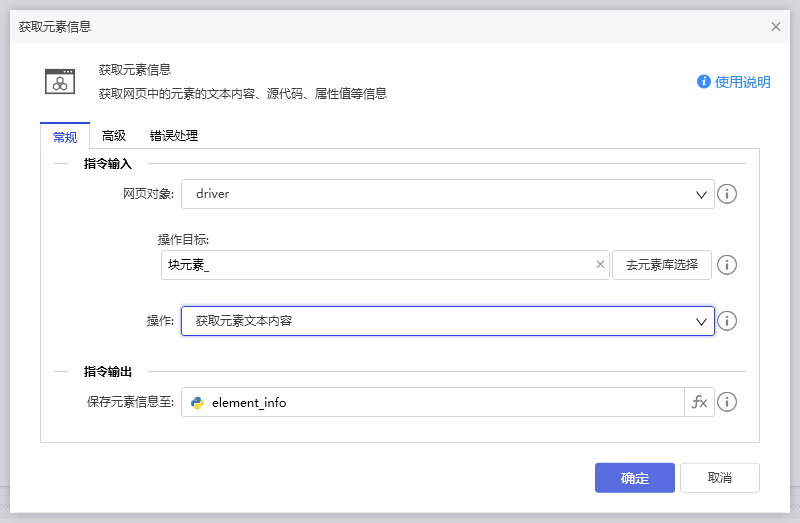Viewport: 800px width, 523px height.
Task: Click the element_info output variable field
Action: click(440, 402)
